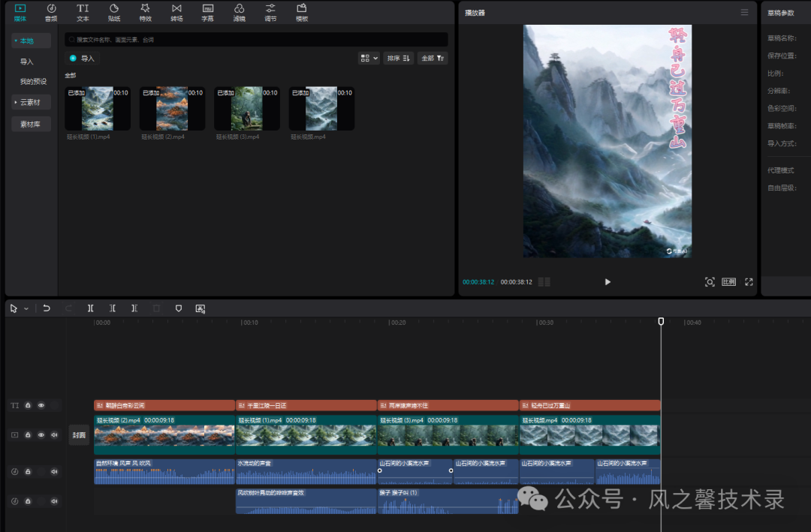This screenshot has width=811, height=532.
Task: Mute the 自然环境 风声 audio track
Action: click(x=54, y=471)
